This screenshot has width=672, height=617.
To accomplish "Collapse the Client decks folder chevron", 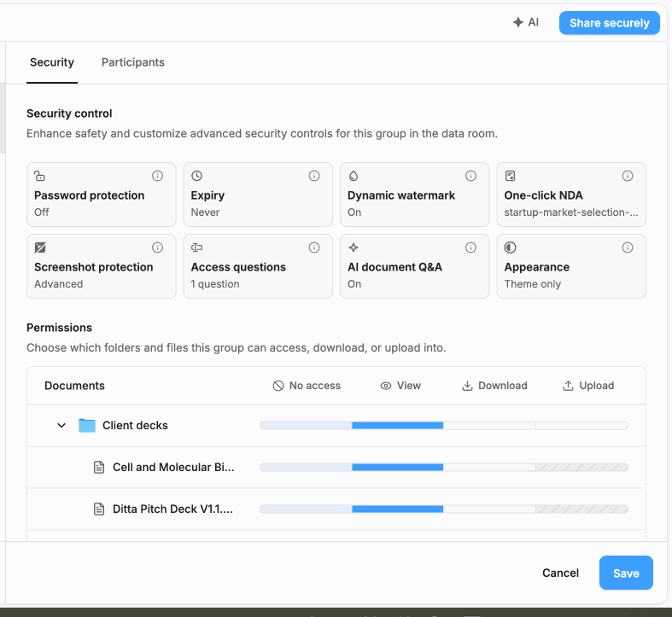I will pos(61,426).
